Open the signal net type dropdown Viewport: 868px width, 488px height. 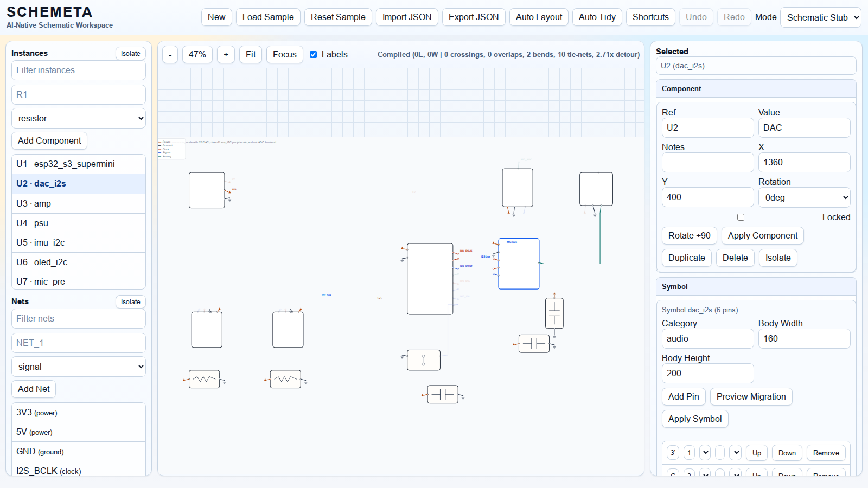[x=79, y=367]
